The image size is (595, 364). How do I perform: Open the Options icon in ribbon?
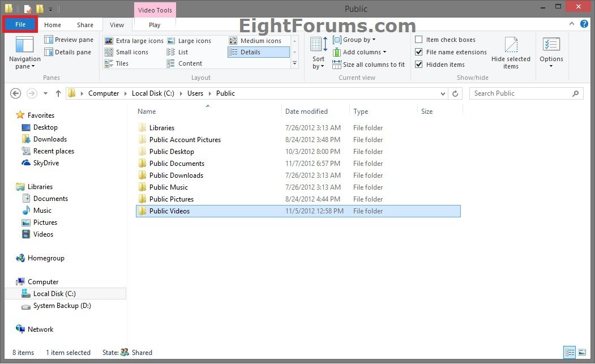click(551, 46)
